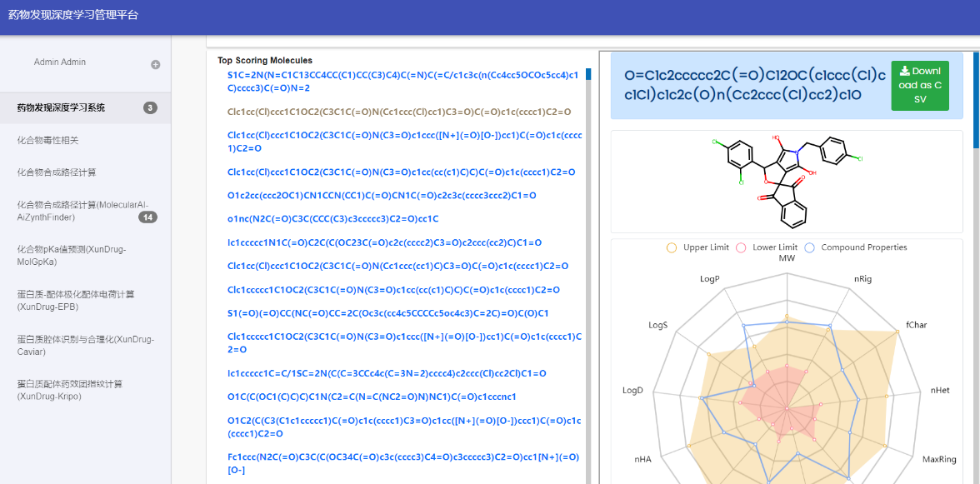Image resolution: width=980 pixels, height=484 pixels.
Task: Open the 化合物毒性相关 menu item
Action: coord(48,140)
